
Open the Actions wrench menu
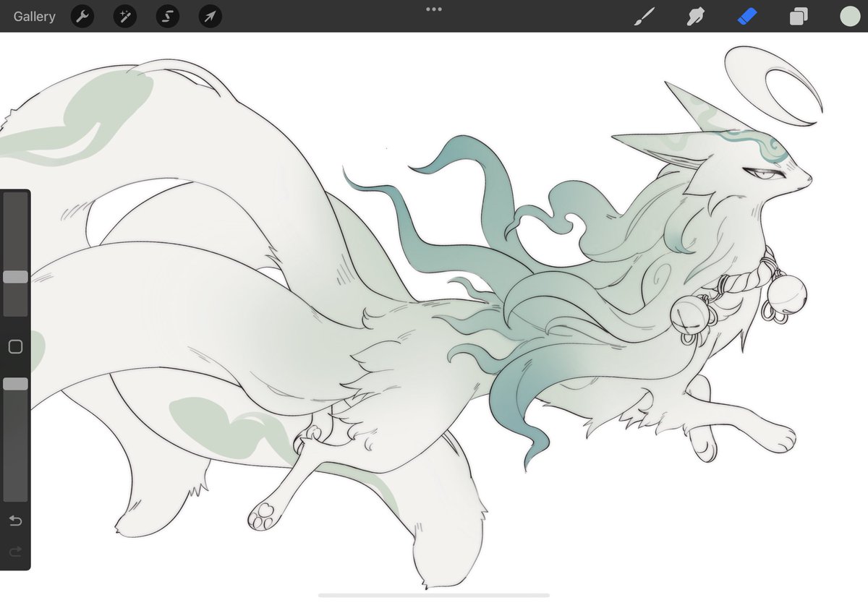tap(82, 17)
